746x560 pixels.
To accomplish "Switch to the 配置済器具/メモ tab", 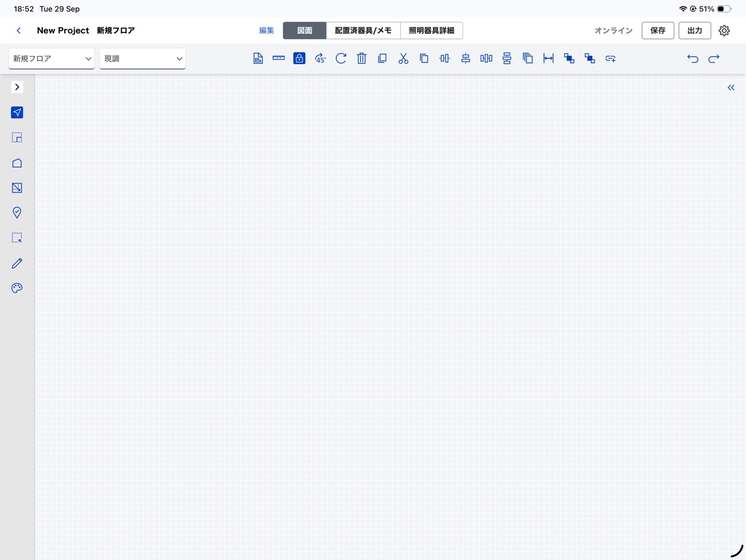I will [363, 31].
